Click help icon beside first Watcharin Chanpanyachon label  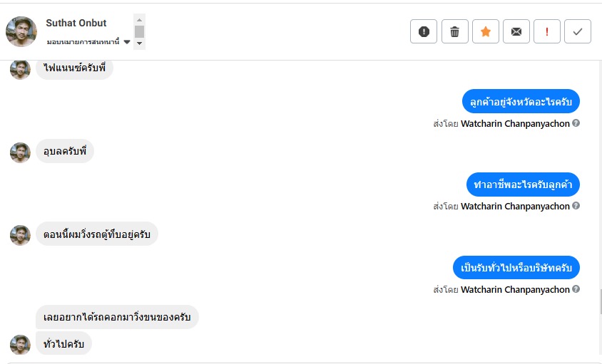(576, 123)
